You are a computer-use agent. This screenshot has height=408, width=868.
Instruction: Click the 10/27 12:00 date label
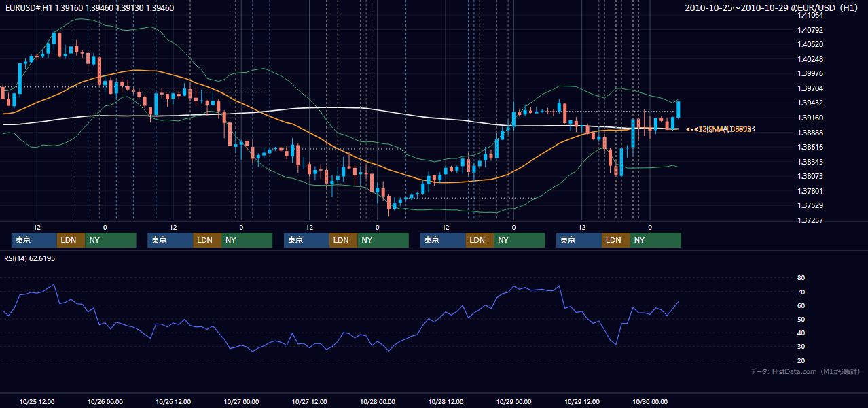pos(309,401)
